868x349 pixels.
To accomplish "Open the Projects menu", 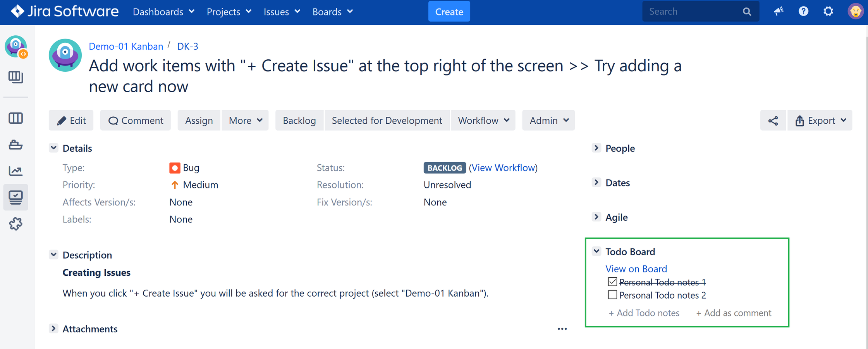I will click(x=229, y=12).
